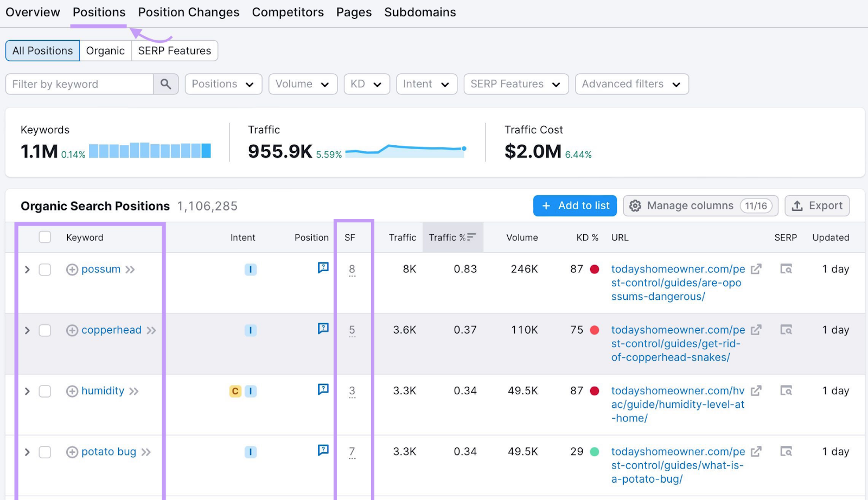Open the SERP view icon for possum
This screenshot has width=868, height=500.
click(x=786, y=269)
